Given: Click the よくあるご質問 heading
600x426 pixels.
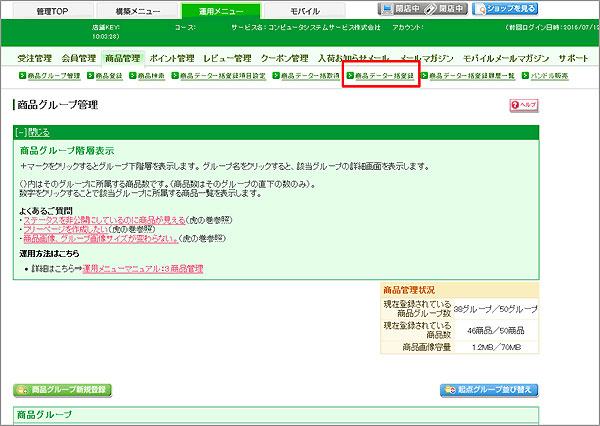Looking at the screenshot, I should tap(46, 211).
